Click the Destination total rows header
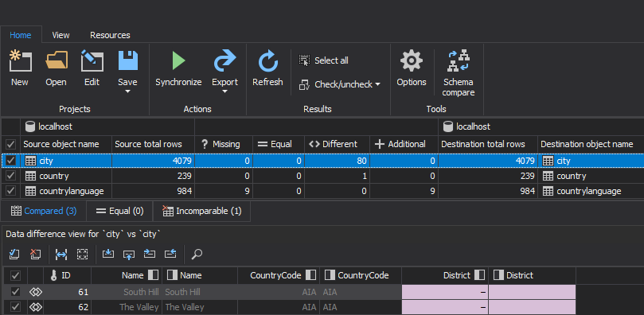The width and height of the screenshot is (644, 315). coord(488,145)
